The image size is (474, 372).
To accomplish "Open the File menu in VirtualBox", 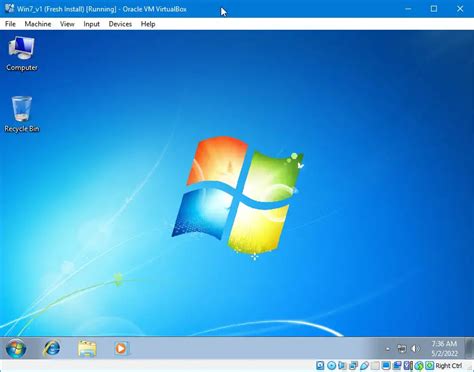I will (x=10, y=24).
